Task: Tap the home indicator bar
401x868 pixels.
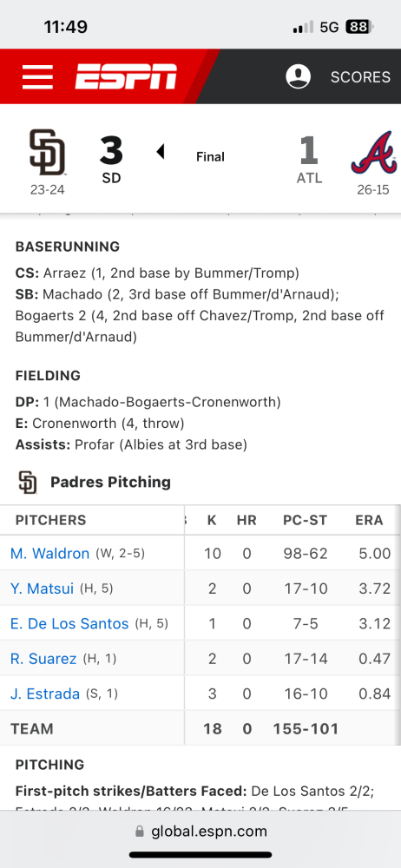Action: (200, 855)
